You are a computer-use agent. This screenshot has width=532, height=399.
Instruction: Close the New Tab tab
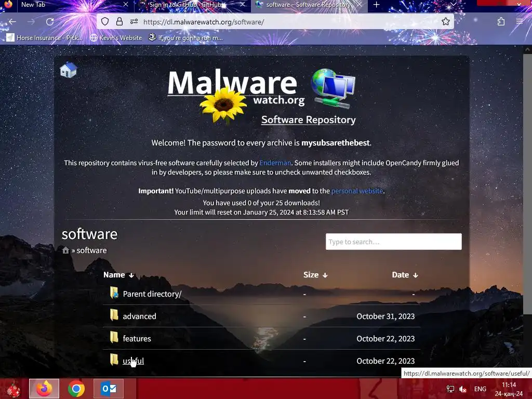pyautogui.click(x=126, y=4)
